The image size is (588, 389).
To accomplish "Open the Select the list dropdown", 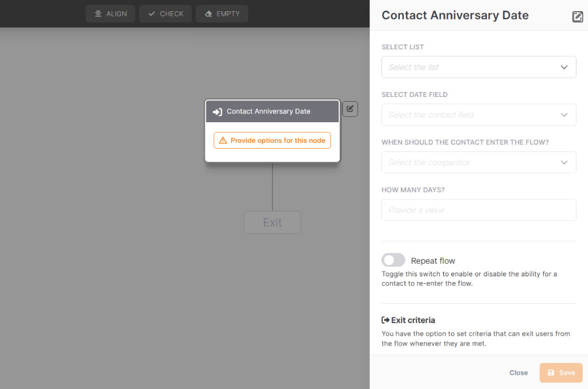I will tap(479, 67).
